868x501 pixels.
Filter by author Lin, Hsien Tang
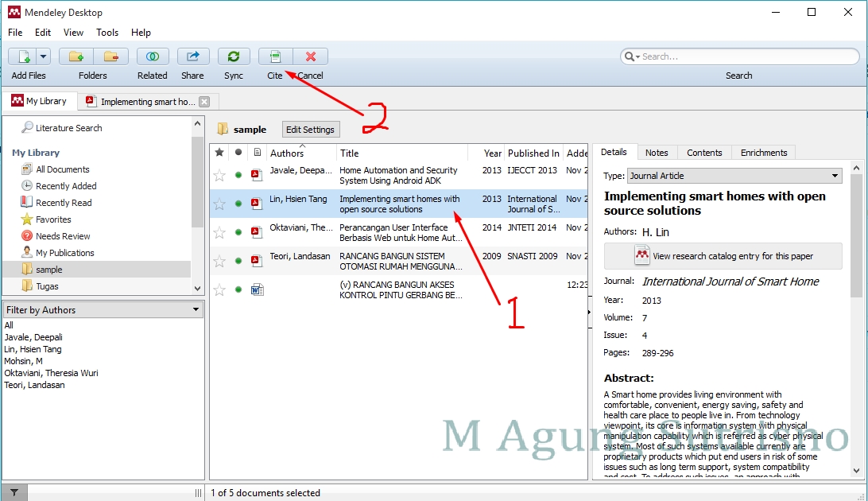[33, 349]
